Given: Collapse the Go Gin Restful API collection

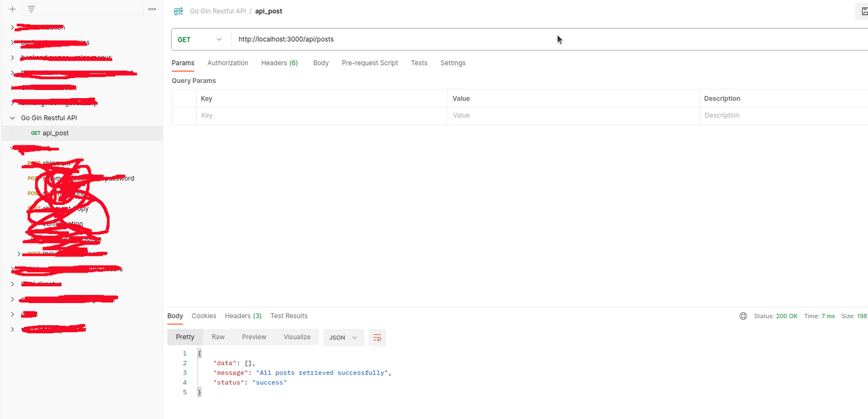Looking at the screenshot, I should point(12,118).
